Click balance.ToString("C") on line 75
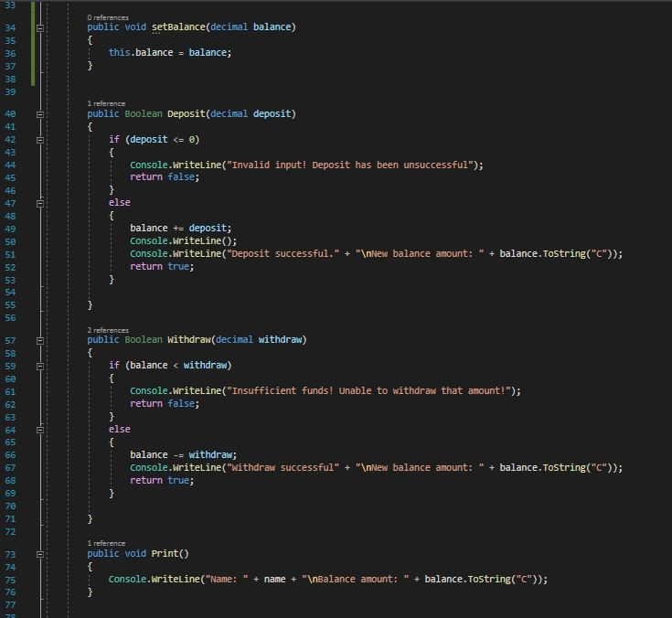Screen dimensions: 672x618 (483, 580)
